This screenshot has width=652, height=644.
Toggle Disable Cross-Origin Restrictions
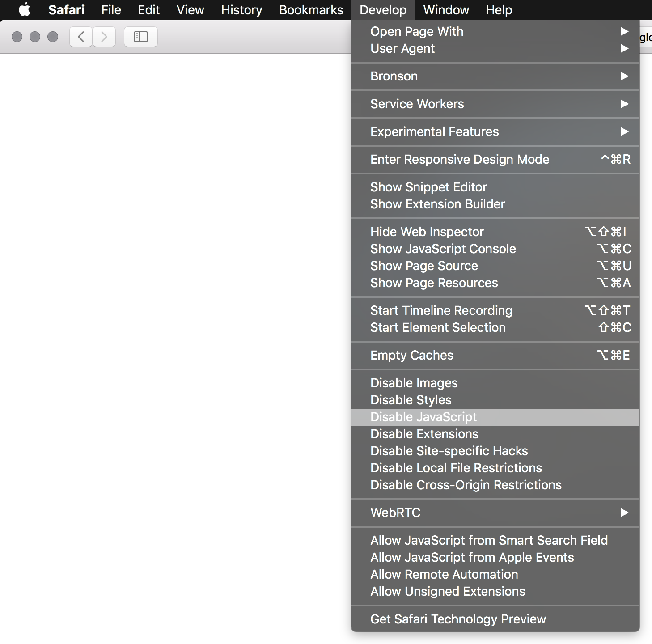(495, 485)
